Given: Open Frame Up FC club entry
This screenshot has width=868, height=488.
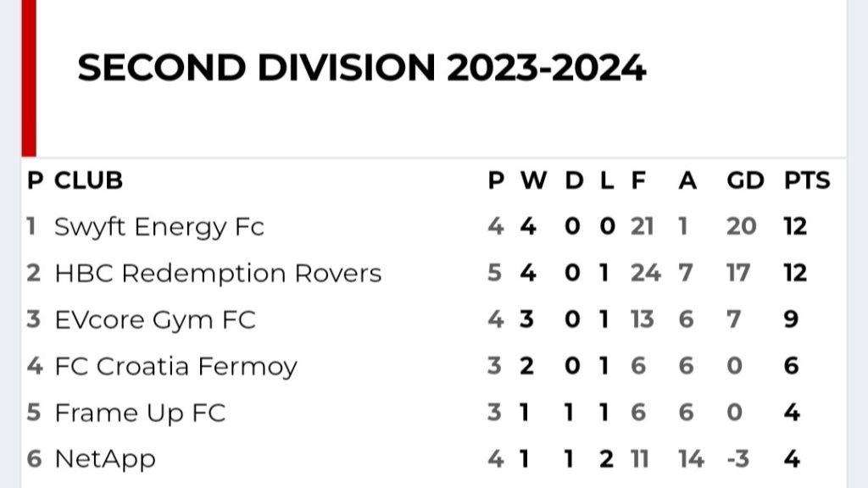Looking at the screenshot, I should (x=140, y=413).
